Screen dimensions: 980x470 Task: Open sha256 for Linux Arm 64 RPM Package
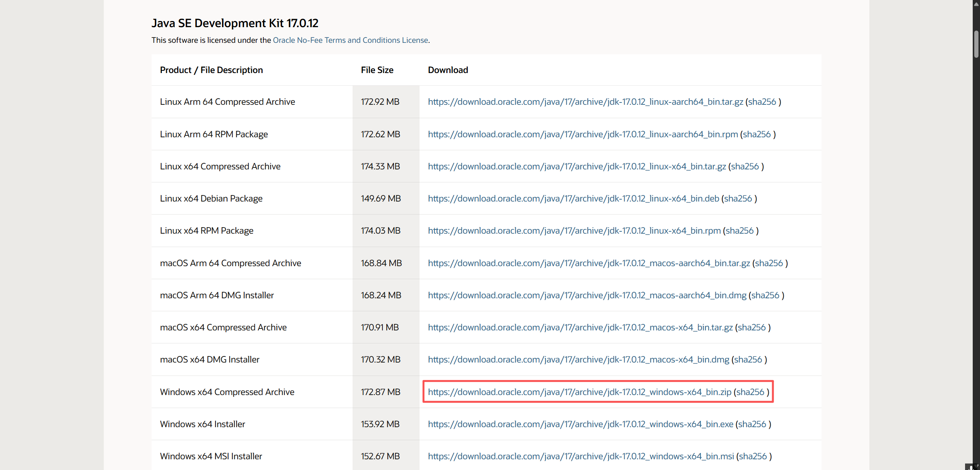pos(756,134)
